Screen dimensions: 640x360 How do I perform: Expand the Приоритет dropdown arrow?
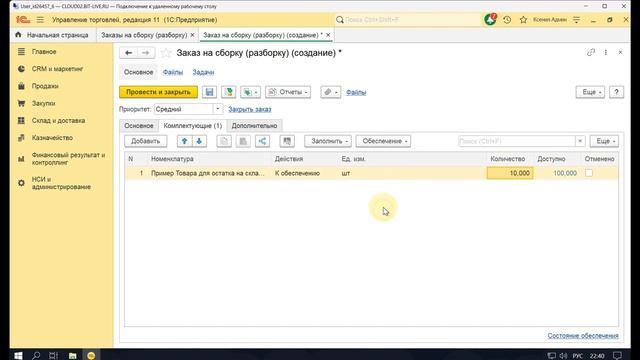pos(218,109)
